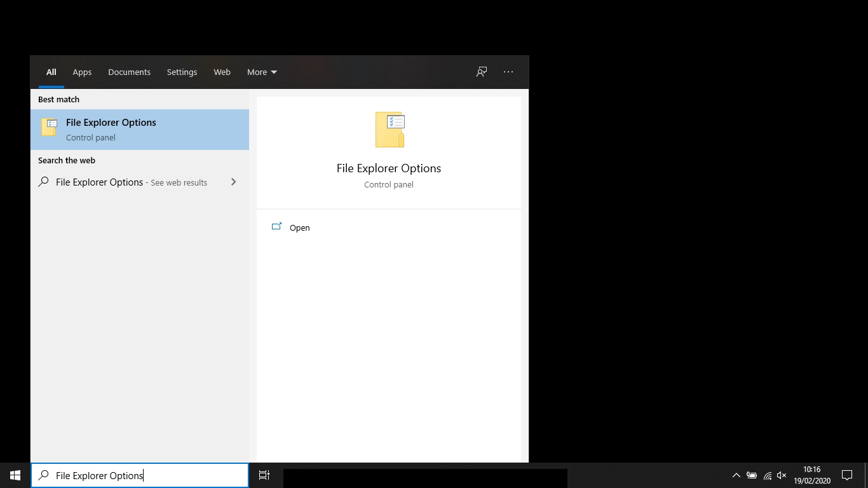Show hidden system tray icons
This screenshot has height=488, width=868.
tap(736, 475)
